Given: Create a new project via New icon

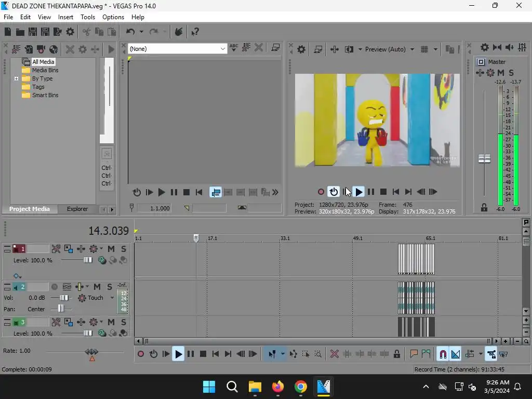Looking at the screenshot, I should (7, 32).
